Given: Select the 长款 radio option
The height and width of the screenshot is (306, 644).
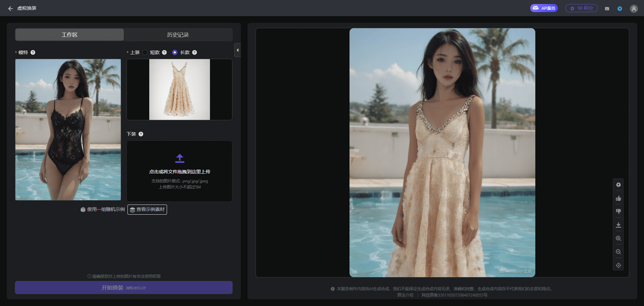Looking at the screenshot, I should [x=175, y=52].
